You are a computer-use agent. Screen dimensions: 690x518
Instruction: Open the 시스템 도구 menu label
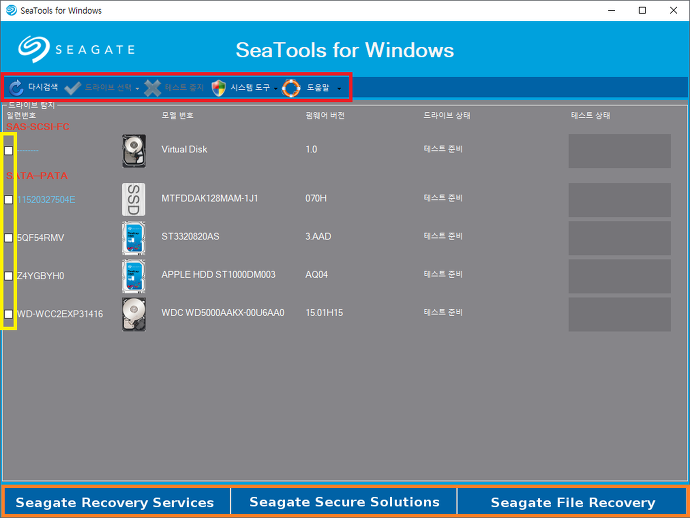click(250, 87)
